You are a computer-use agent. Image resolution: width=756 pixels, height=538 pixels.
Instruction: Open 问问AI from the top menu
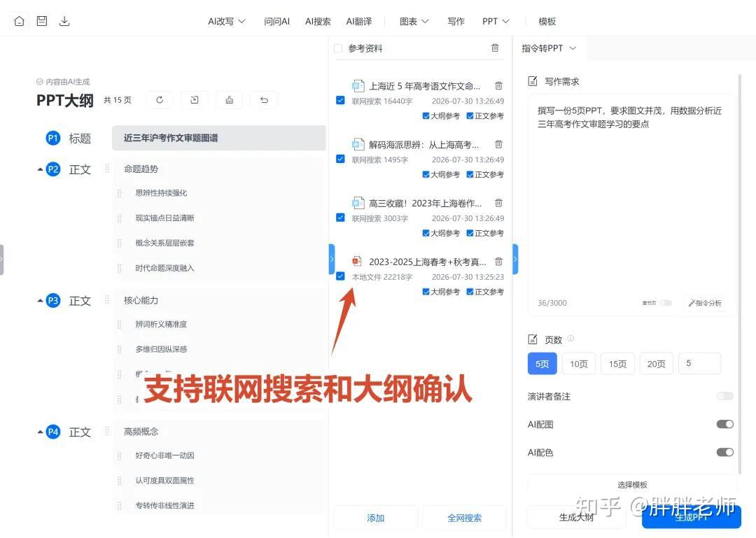click(x=276, y=21)
